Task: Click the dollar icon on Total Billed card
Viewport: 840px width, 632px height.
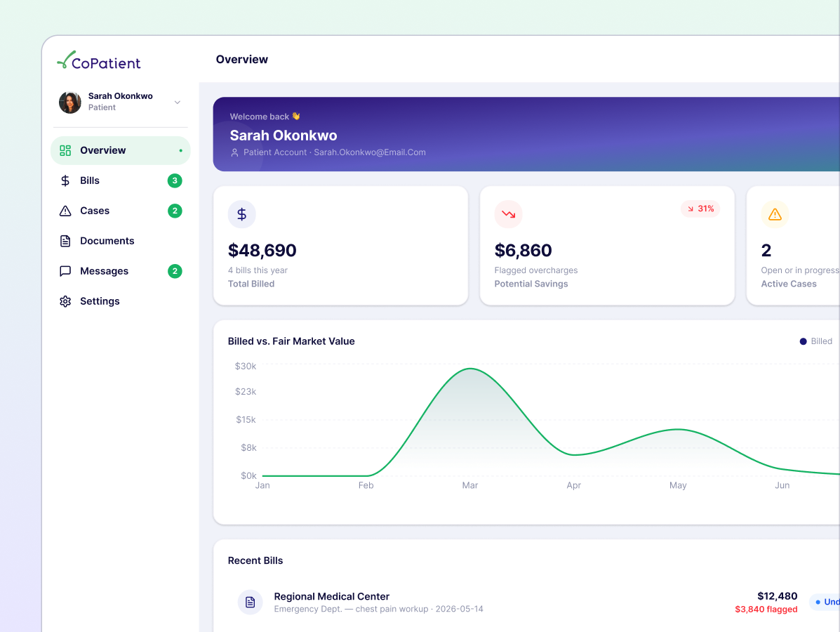Action: coord(241,214)
